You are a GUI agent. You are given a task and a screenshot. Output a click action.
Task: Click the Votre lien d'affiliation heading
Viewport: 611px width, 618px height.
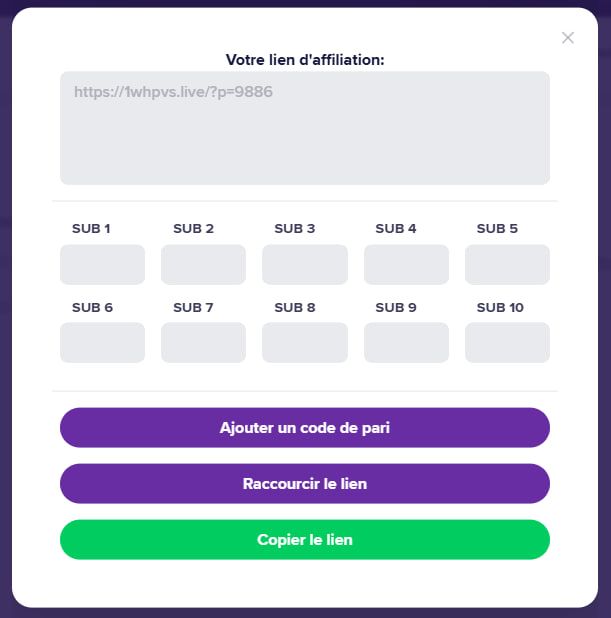[305, 60]
